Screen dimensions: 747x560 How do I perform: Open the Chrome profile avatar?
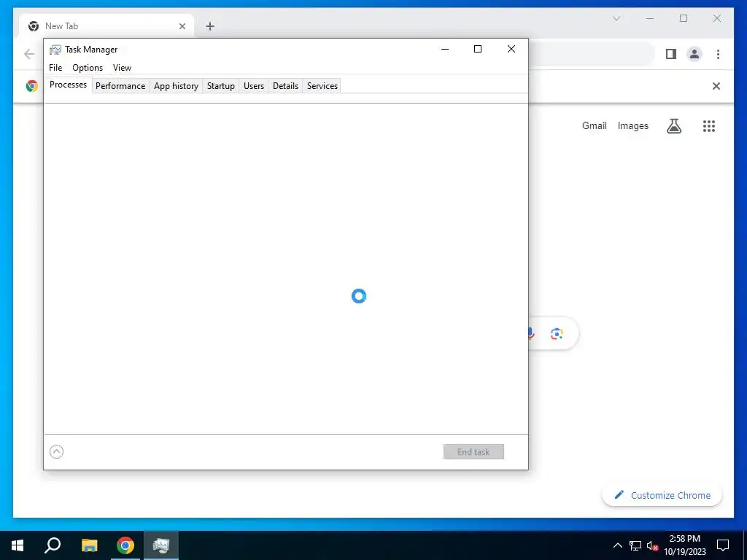tap(694, 54)
